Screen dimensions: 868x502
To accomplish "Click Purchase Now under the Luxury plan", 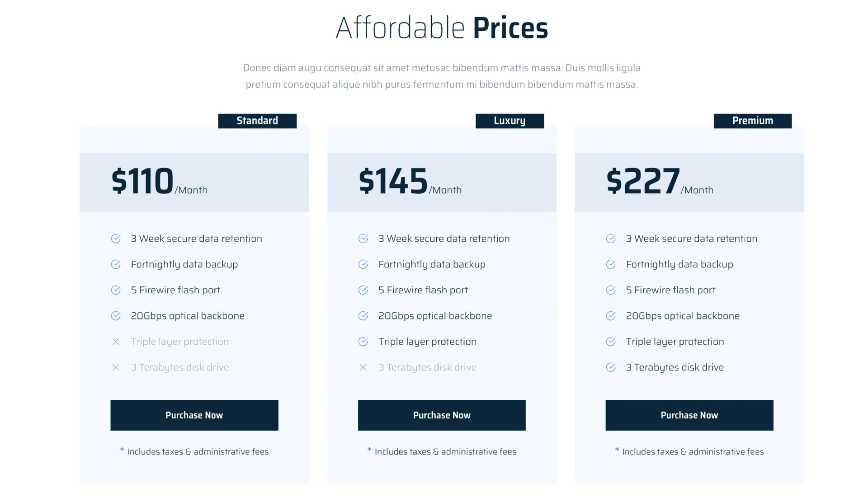I will tap(442, 415).
